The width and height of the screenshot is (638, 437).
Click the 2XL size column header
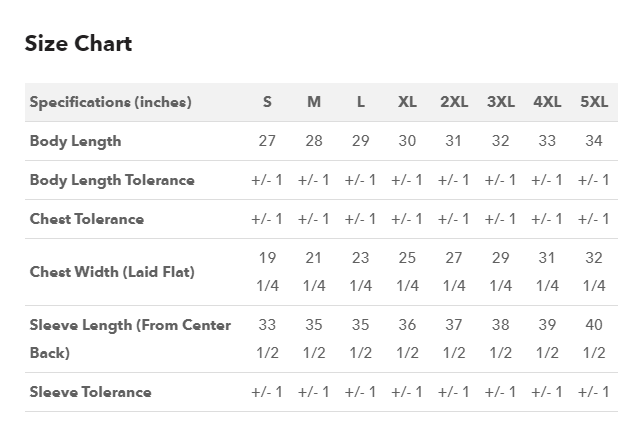(x=454, y=102)
